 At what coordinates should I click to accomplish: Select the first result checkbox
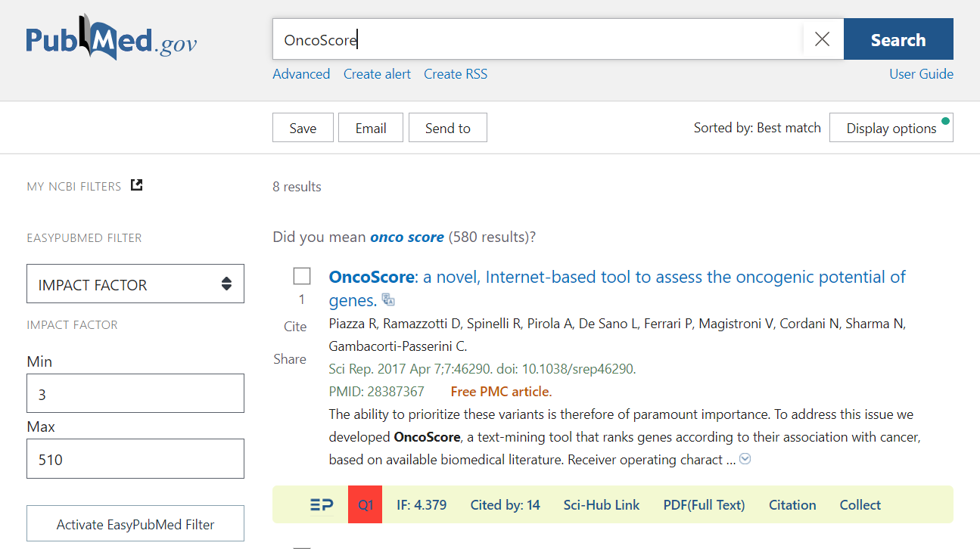click(x=302, y=277)
